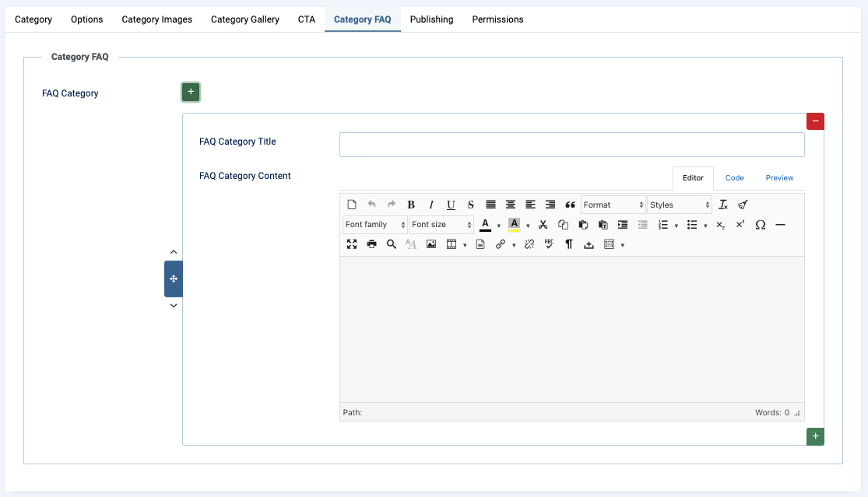Click the special character omega icon
This screenshot has width=868, height=497.
[x=761, y=225]
